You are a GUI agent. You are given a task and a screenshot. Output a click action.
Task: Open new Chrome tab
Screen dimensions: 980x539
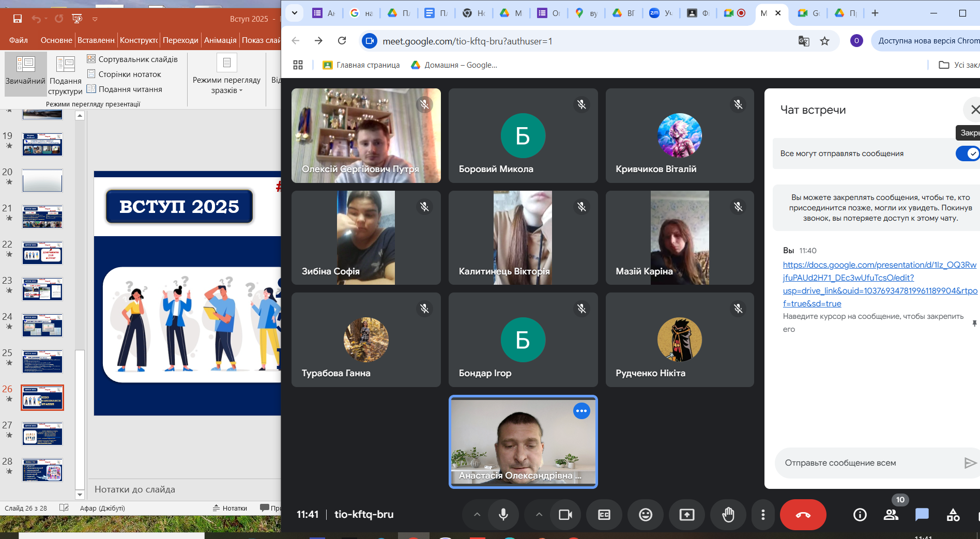(x=875, y=13)
